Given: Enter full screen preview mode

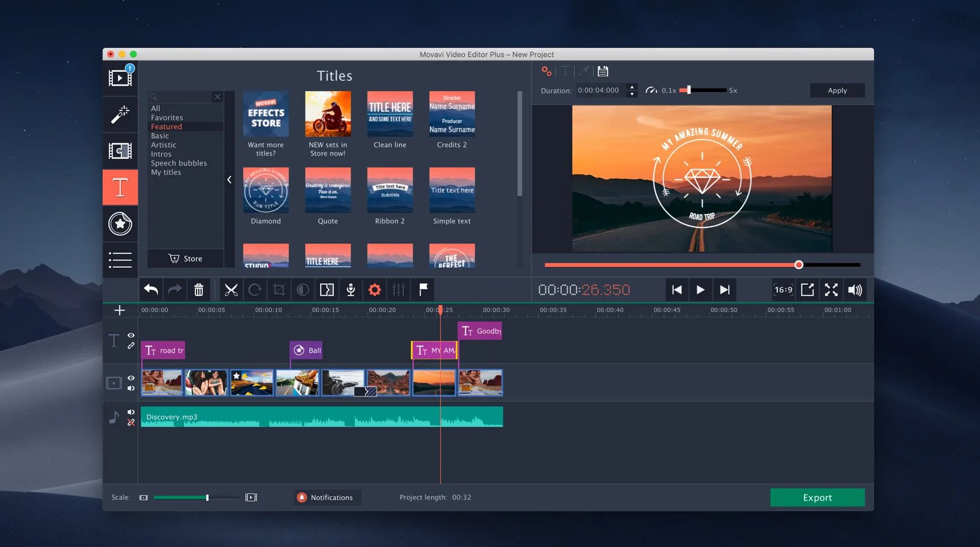Looking at the screenshot, I should click(831, 289).
